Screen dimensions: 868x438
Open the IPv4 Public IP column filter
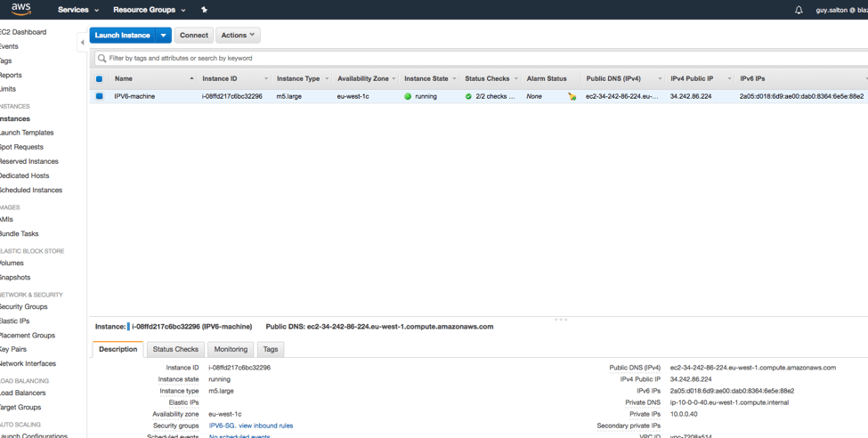(730, 78)
